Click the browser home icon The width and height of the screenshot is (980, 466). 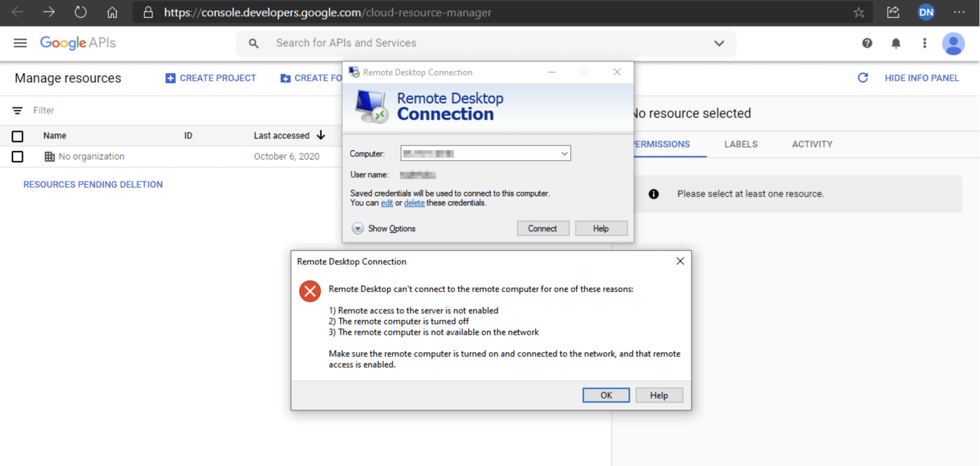pyautogui.click(x=112, y=13)
